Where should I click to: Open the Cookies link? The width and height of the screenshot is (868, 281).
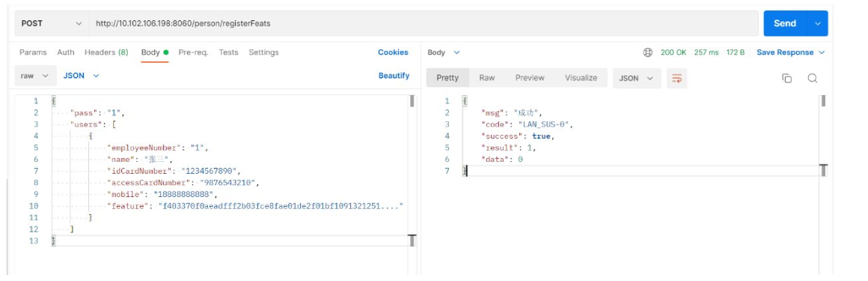393,52
